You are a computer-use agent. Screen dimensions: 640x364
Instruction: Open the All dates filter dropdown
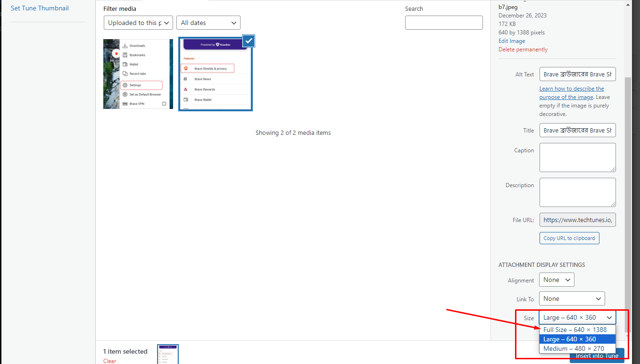(208, 23)
